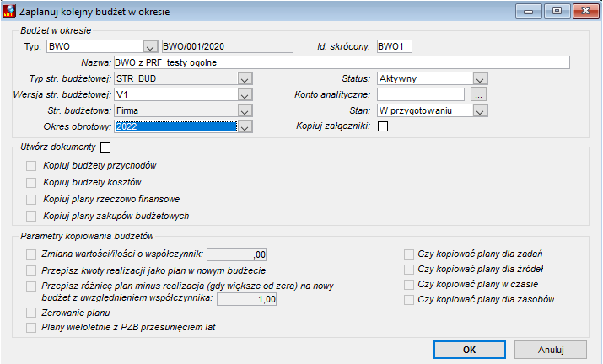Open the Status Aktywny dropdown
This screenshot has height=364, width=603.
pyautogui.click(x=480, y=79)
